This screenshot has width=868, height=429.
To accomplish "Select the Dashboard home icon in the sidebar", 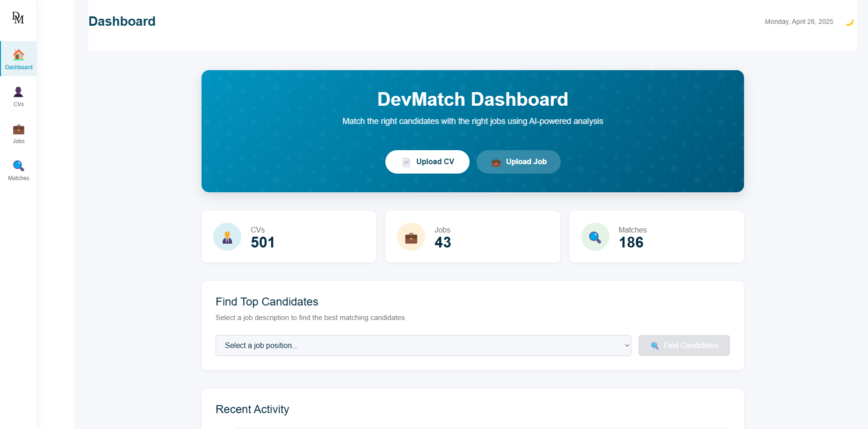I will 18,54.
